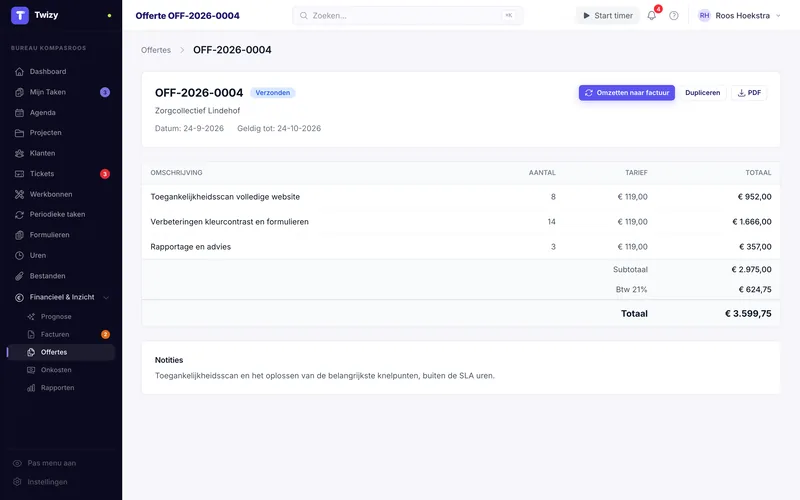Click the search magnifier icon
800x500 pixels.
(304, 16)
